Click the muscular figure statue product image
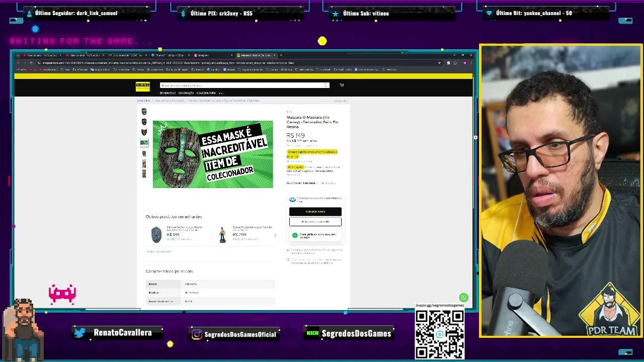This screenshot has width=644, height=362. (222, 235)
